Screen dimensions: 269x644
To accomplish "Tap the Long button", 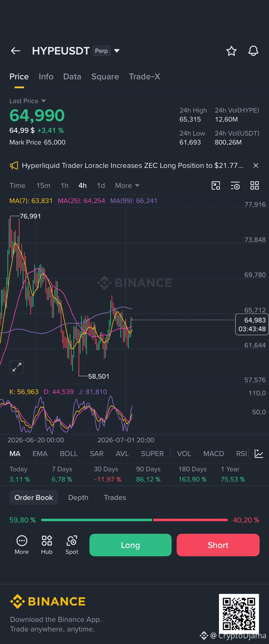I will 131,545.
